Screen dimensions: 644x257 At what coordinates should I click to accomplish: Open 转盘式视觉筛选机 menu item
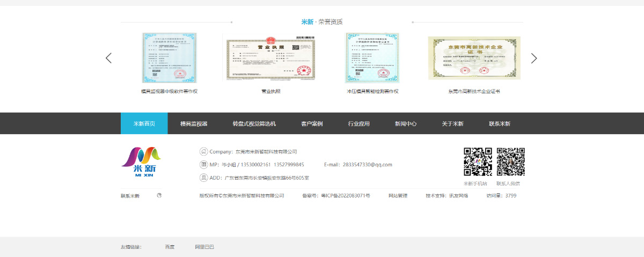254,123
